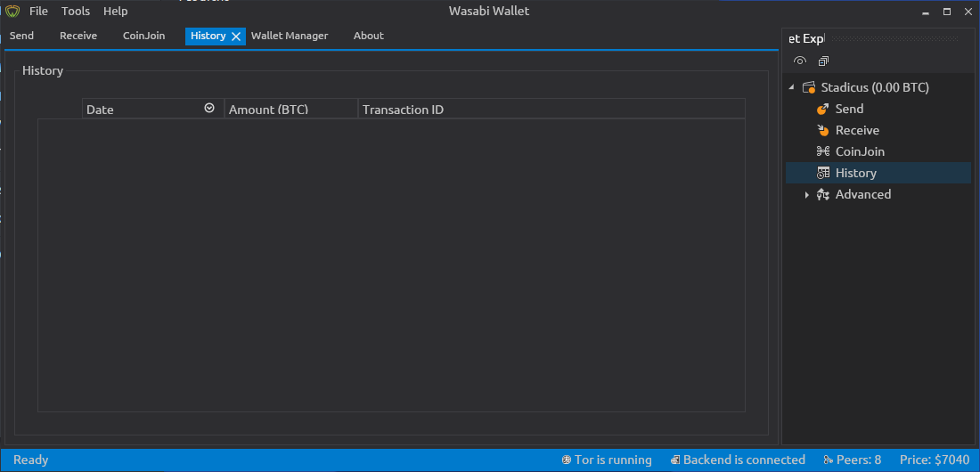Switch to the About tab
Image resolution: width=980 pixels, height=472 pixels.
369,36
